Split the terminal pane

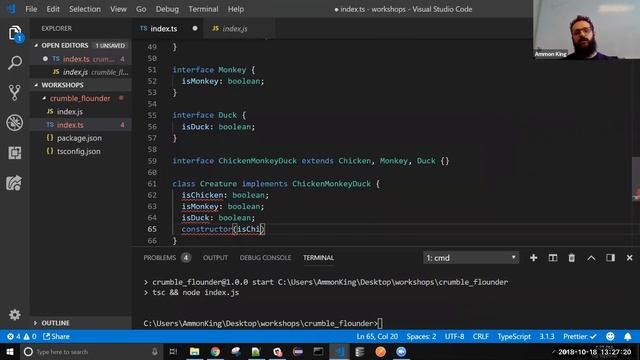click(553, 258)
